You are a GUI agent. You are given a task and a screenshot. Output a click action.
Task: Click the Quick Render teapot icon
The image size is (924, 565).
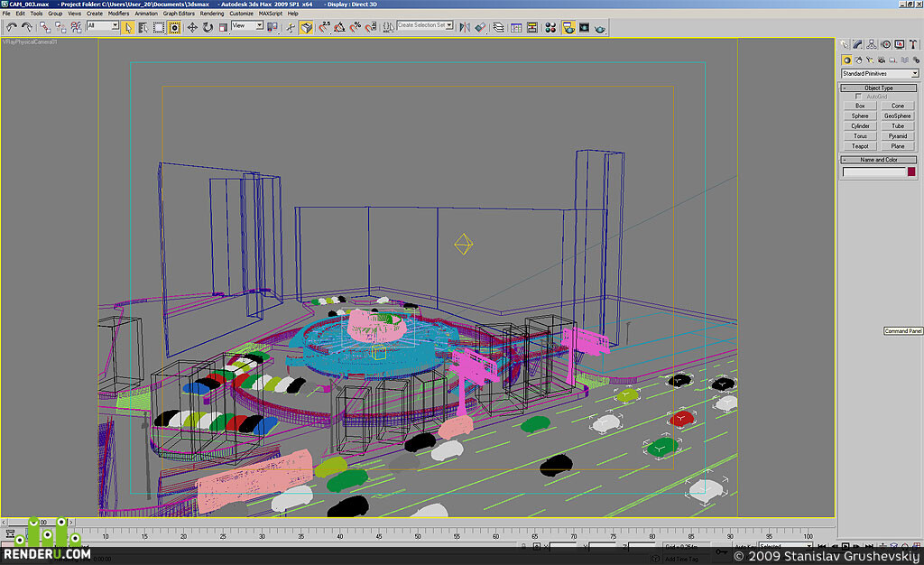click(x=600, y=28)
